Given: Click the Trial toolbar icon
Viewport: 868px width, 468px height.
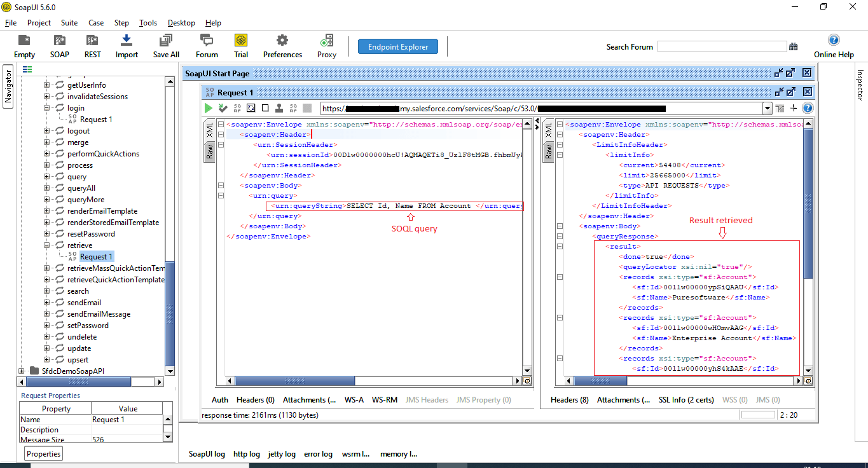Looking at the screenshot, I should click(x=241, y=41).
